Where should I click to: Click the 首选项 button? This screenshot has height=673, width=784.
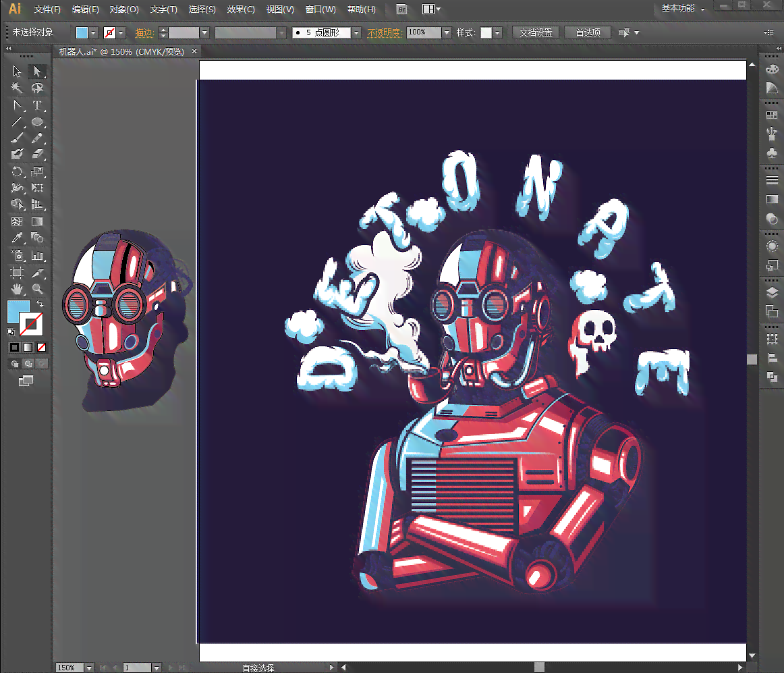[588, 33]
